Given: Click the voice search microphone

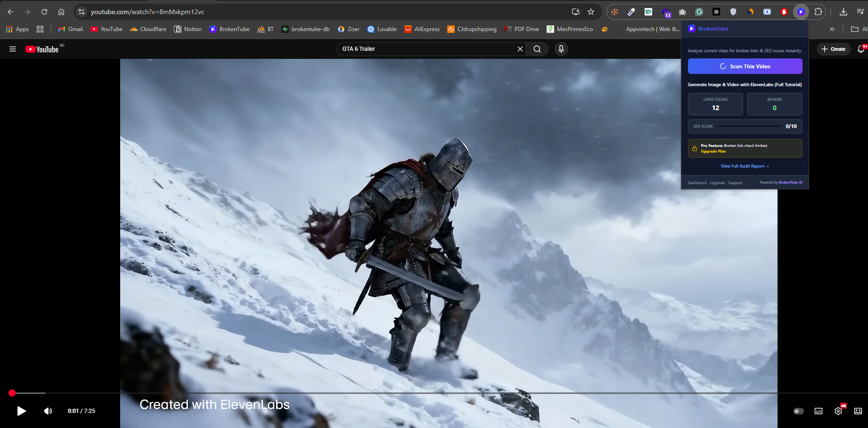Looking at the screenshot, I should (561, 48).
